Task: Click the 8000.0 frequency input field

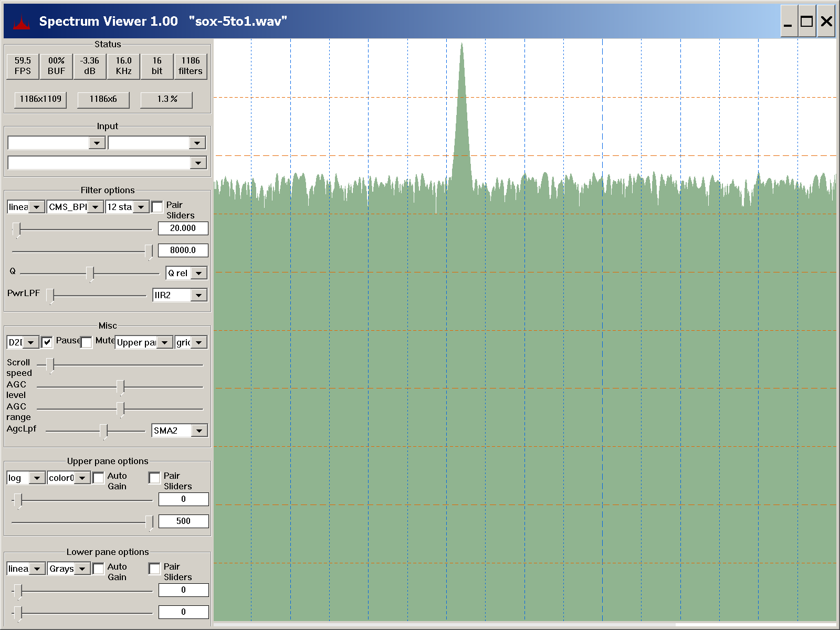Action: pos(183,250)
